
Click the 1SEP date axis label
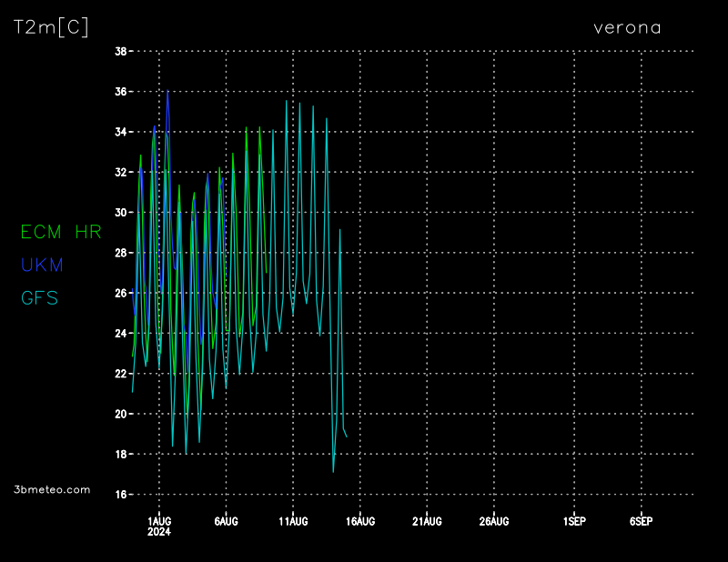click(x=574, y=521)
